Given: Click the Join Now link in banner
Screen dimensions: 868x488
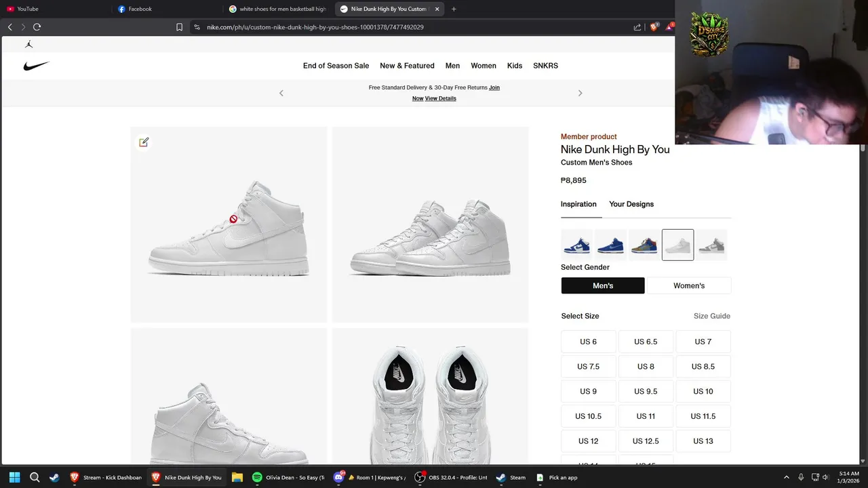Looking at the screenshot, I should coord(494,87).
